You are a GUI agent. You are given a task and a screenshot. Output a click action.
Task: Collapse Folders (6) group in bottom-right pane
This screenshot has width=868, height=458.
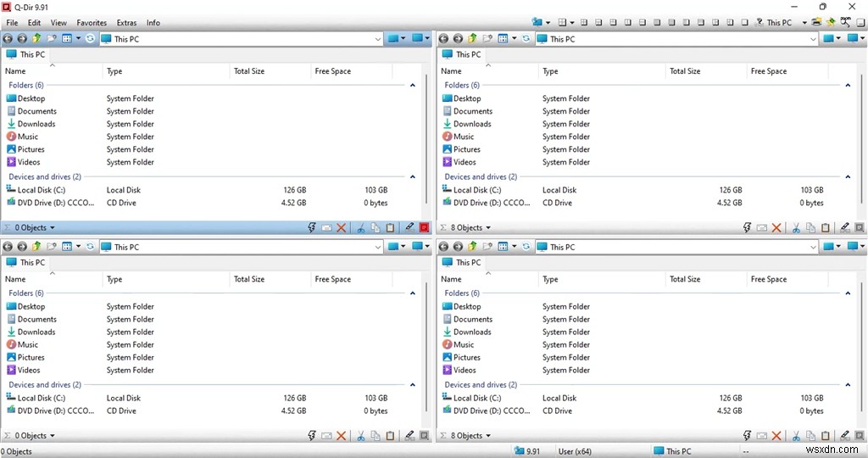click(x=848, y=293)
